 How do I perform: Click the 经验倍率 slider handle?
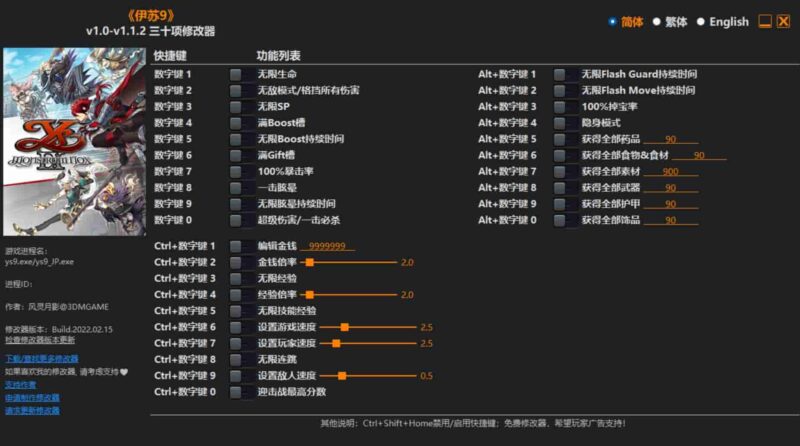point(310,295)
